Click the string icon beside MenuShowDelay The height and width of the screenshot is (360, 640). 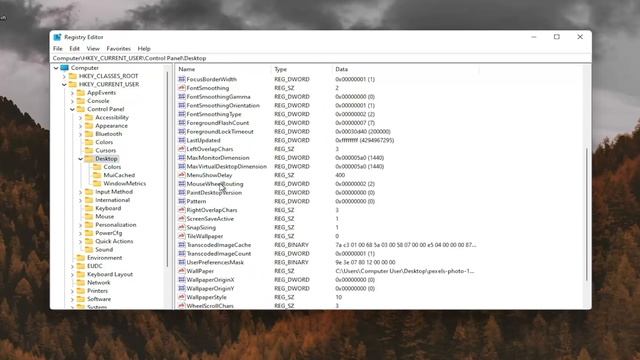(x=182, y=175)
